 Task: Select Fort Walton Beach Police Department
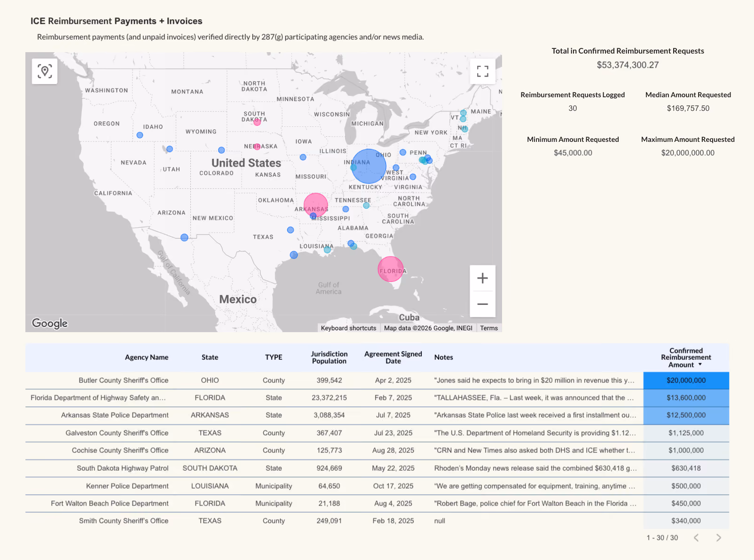click(110, 504)
